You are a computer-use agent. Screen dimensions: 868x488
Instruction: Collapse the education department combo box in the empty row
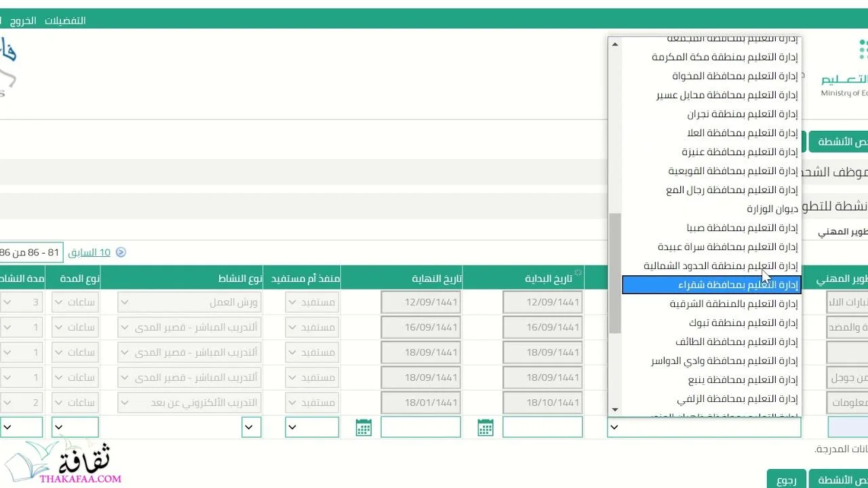pos(704,427)
